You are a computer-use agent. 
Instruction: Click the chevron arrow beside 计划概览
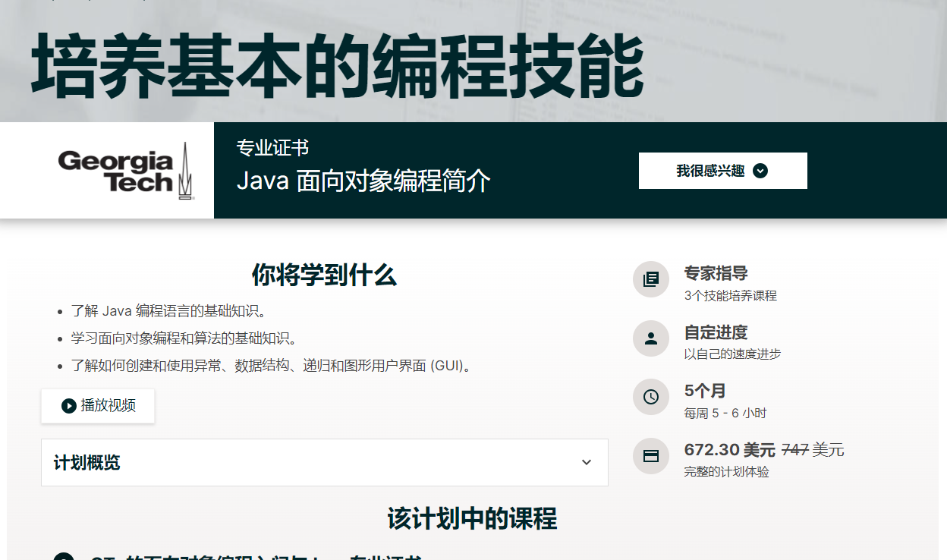[x=586, y=462]
